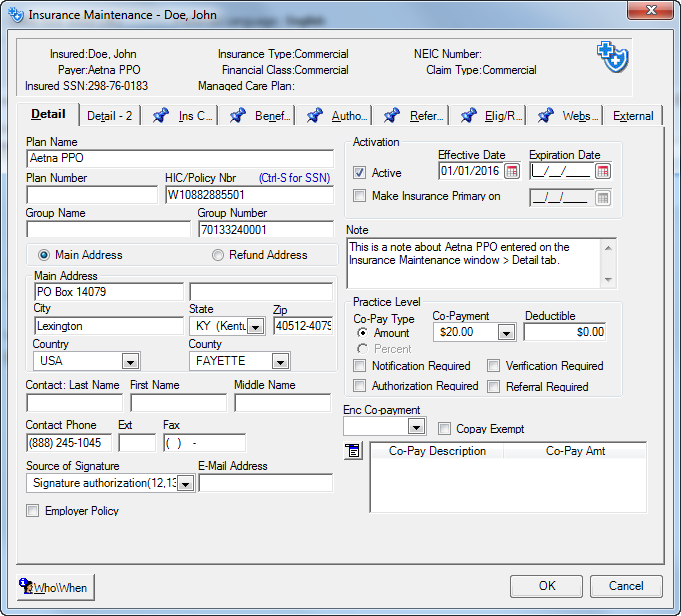The height and width of the screenshot is (616, 681).
Task: Switch to the Detail - 2 tab
Action: 109,116
